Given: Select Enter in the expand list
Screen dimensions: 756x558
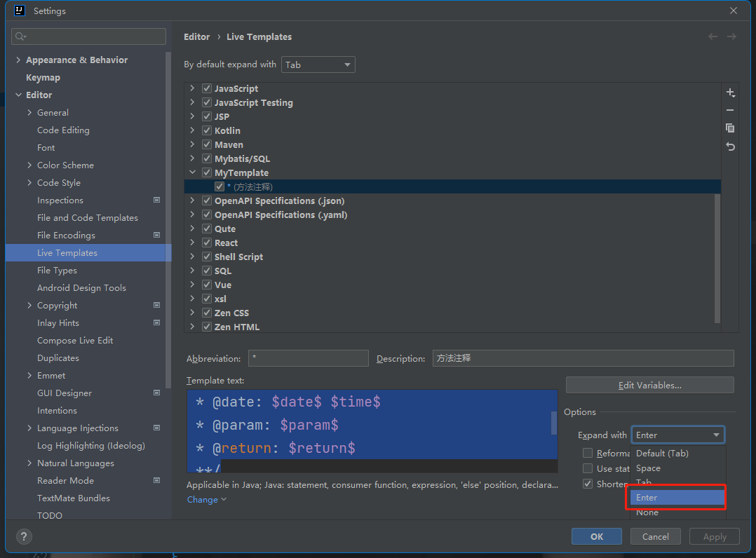Looking at the screenshot, I should pos(678,497).
